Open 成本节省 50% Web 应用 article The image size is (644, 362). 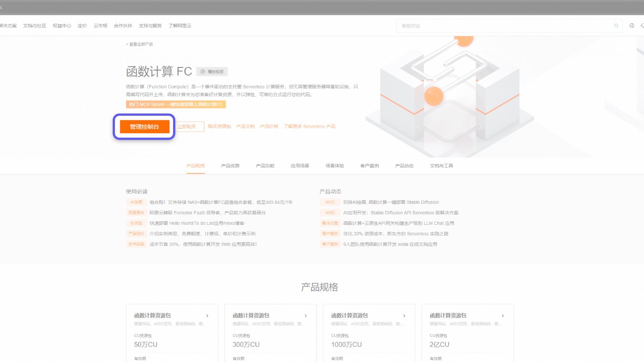203,244
